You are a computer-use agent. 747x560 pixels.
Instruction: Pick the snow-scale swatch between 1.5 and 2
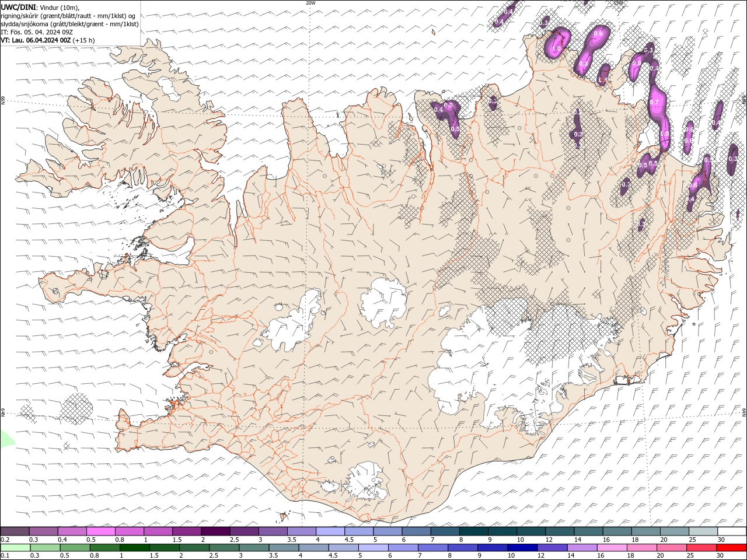(187, 531)
